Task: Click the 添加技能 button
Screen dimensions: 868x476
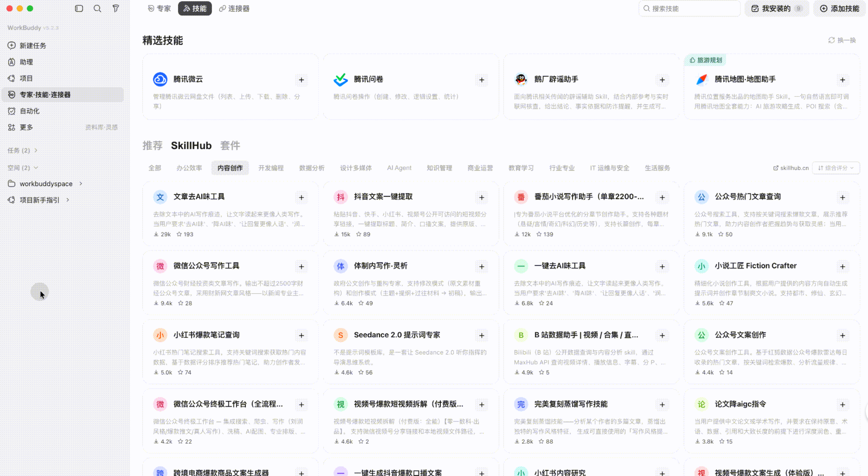Action: pyautogui.click(x=840, y=8)
